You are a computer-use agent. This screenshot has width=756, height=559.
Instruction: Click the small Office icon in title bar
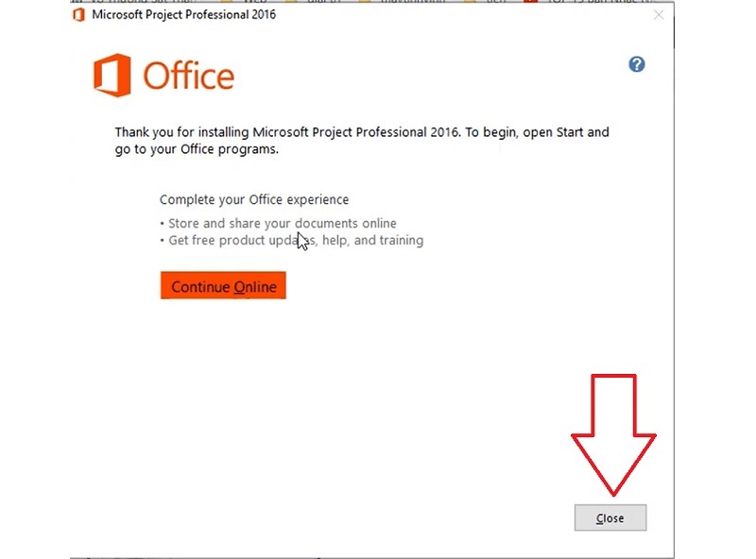[78, 15]
